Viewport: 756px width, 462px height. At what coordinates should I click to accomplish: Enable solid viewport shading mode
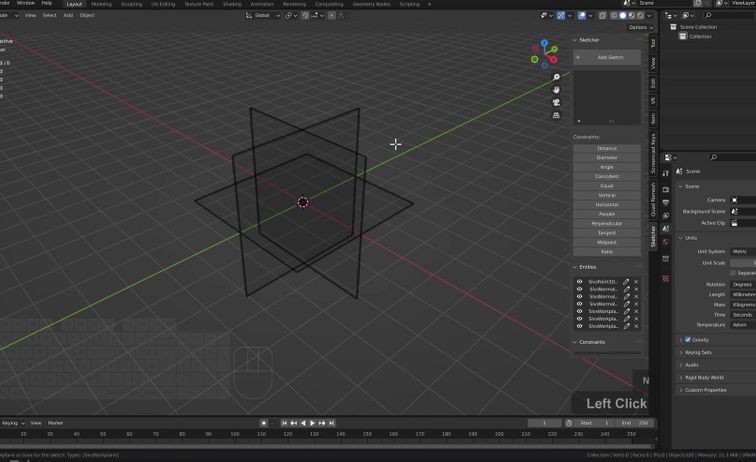click(622, 15)
